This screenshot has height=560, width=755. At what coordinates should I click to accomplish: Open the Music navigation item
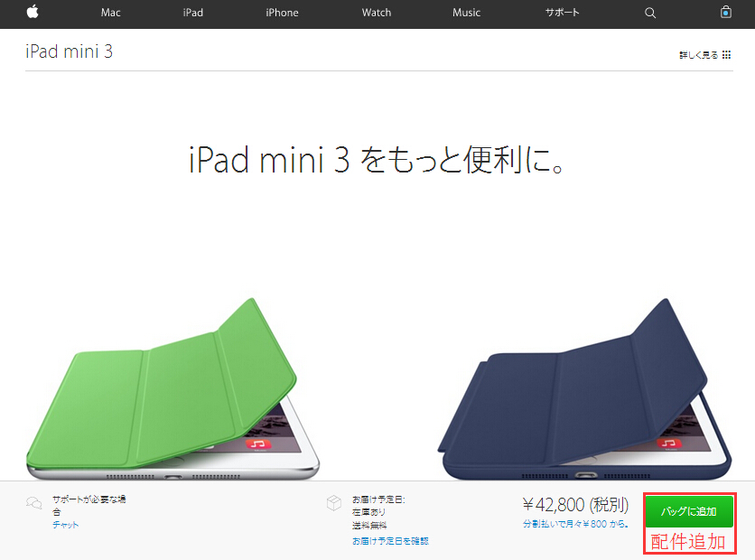point(466,13)
